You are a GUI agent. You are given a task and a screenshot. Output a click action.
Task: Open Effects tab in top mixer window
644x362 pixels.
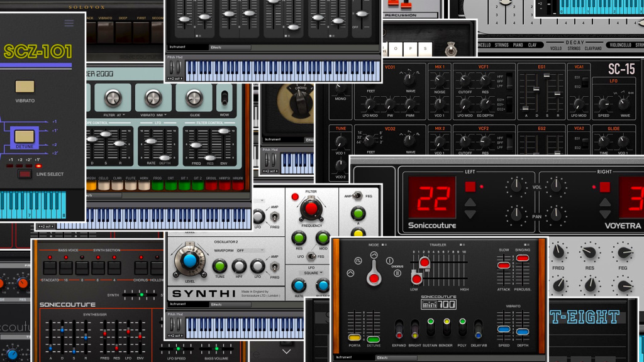pyautogui.click(x=230, y=48)
